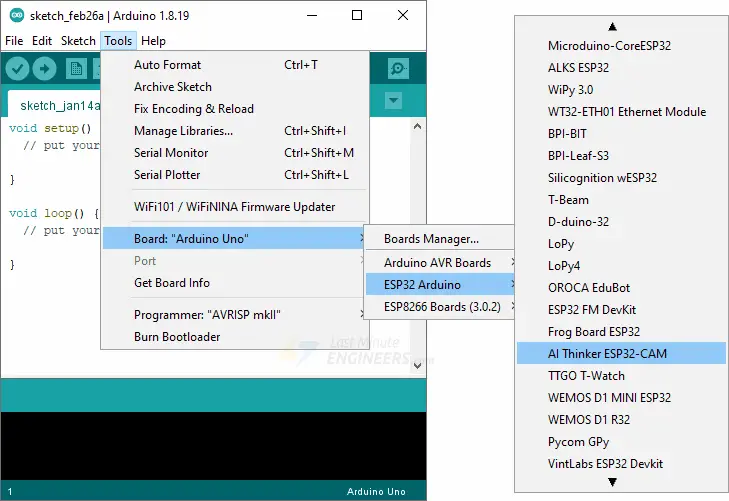Image resolution: width=729 pixels, height=501 pixels.
Task: Select the sketch_jan14a editor tab
Action: (54, 106)
